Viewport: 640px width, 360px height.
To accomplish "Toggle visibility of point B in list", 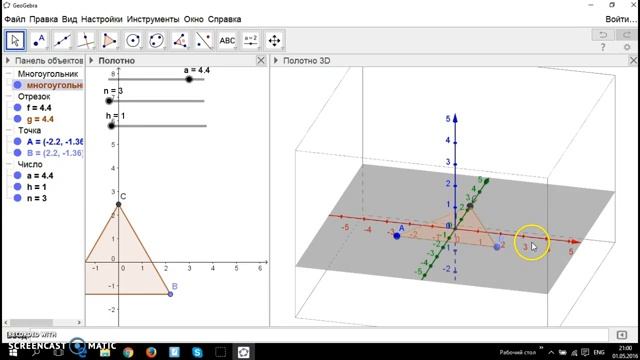I will [x=17, y=153].
